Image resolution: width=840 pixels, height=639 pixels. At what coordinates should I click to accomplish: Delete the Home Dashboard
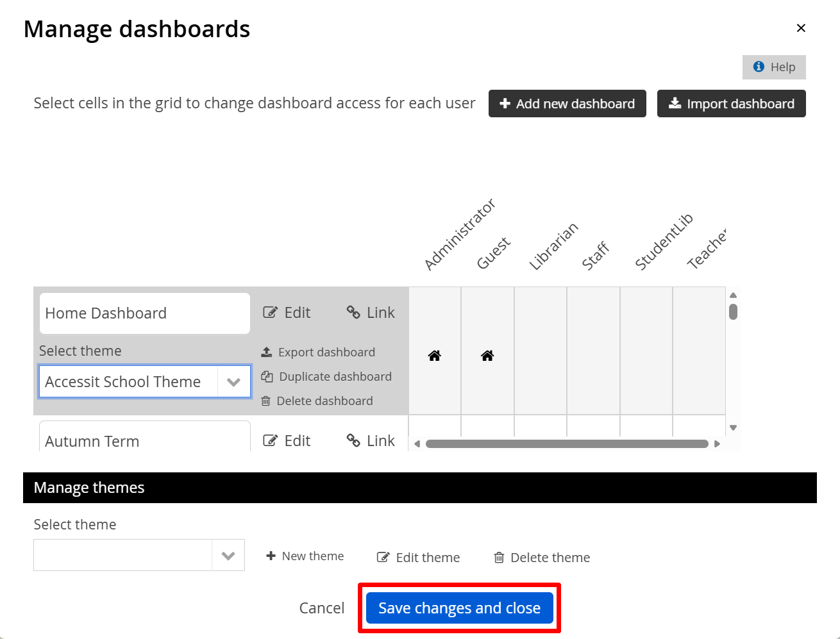[x=317, y=401]
